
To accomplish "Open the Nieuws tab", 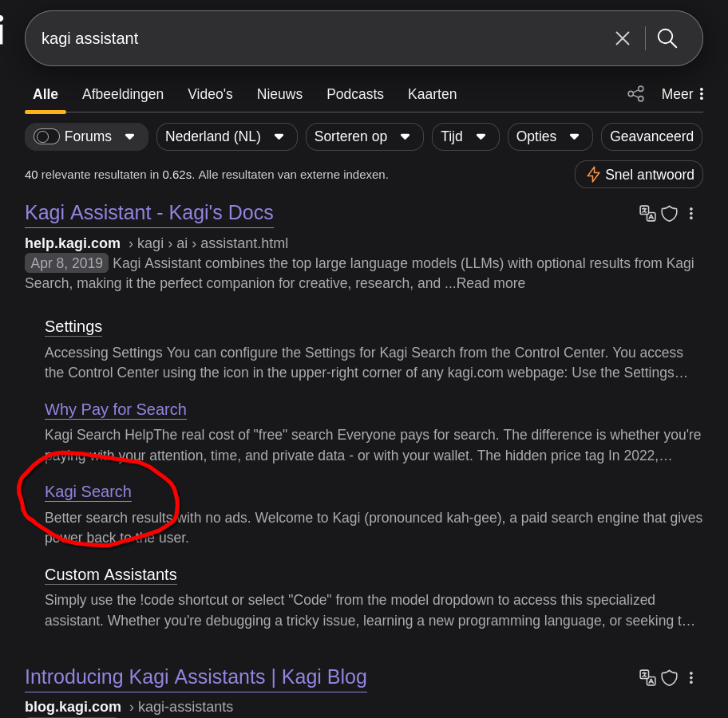I will click(x=279, y=93).
